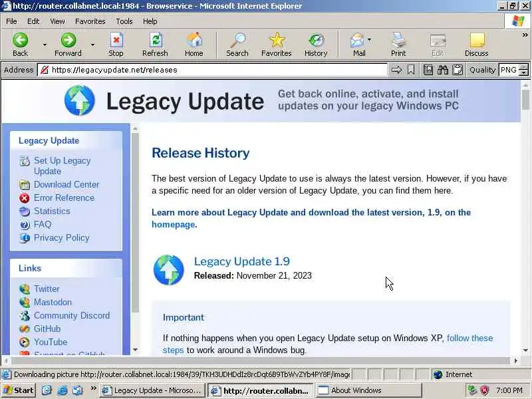
Task: Click the Start button
Action: [x=19, y=390]
